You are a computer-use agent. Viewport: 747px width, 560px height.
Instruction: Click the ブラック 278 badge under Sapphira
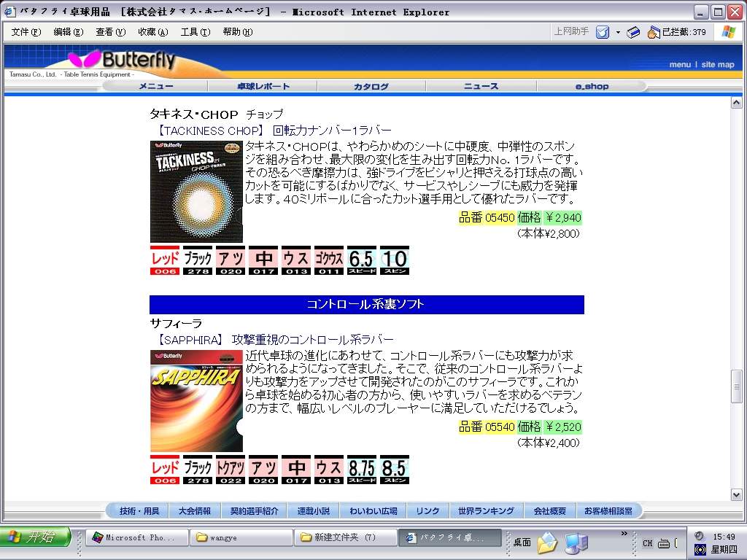(198, 470)
